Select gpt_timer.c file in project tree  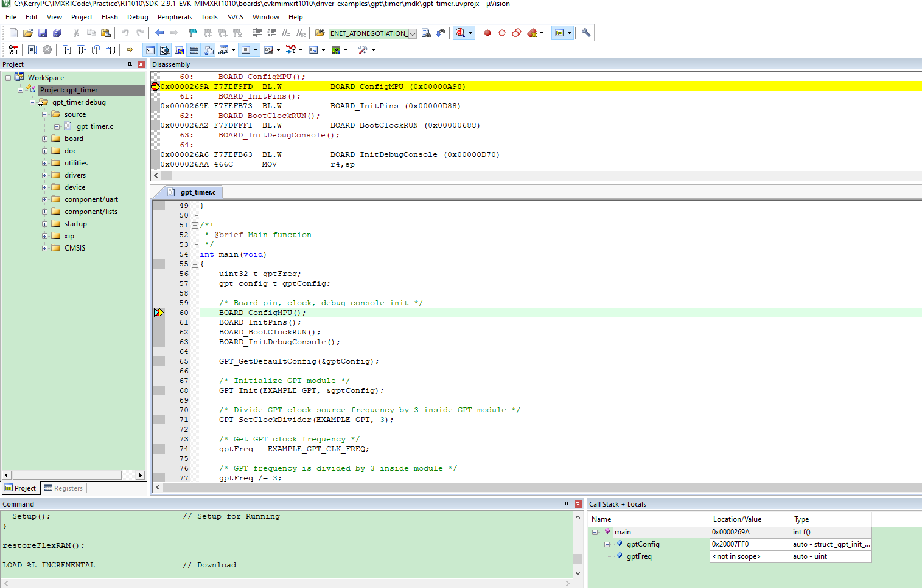pos(94,126)
